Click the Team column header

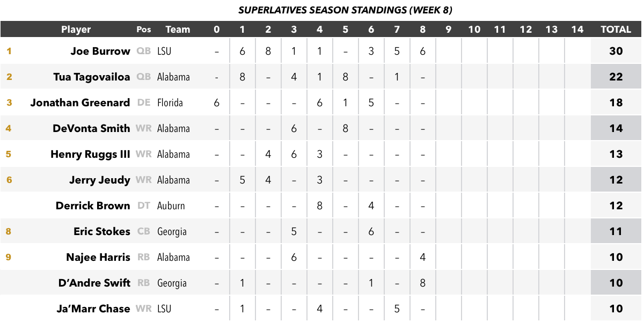(x=178, y=30)
